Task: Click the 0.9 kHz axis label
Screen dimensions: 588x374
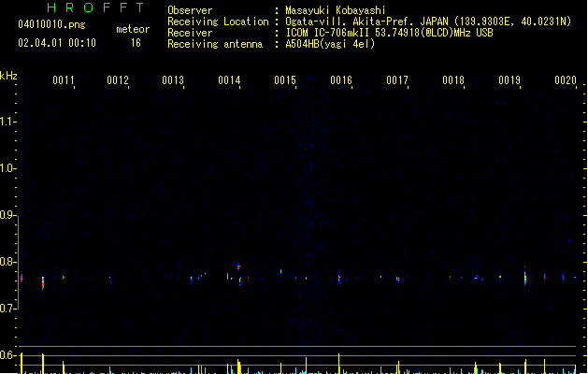Action: pyautogui.click(x=7, y=215)
